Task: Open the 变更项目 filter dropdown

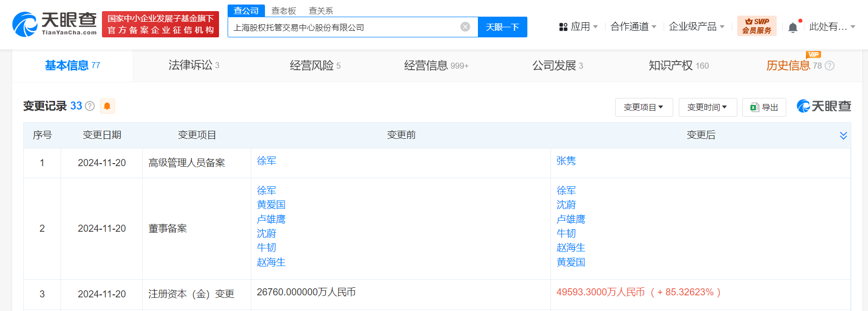Action: [644, 107]
